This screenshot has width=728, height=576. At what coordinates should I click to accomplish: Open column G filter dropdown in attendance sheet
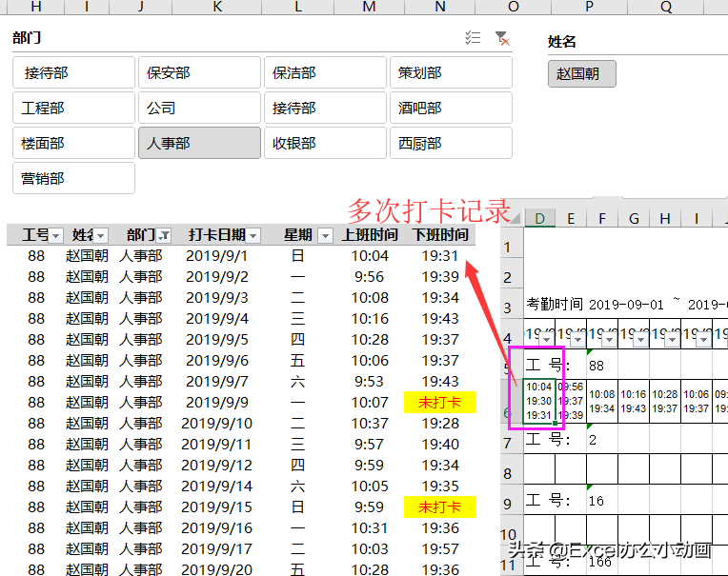(641, 340)
